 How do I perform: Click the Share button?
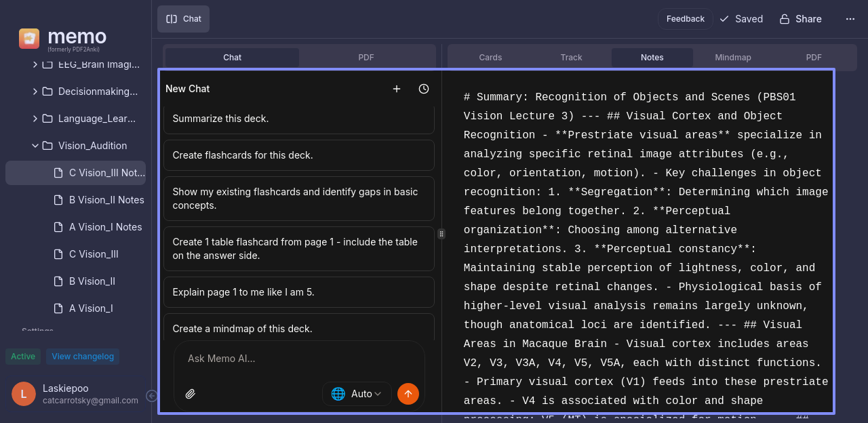tap(801, 19)
